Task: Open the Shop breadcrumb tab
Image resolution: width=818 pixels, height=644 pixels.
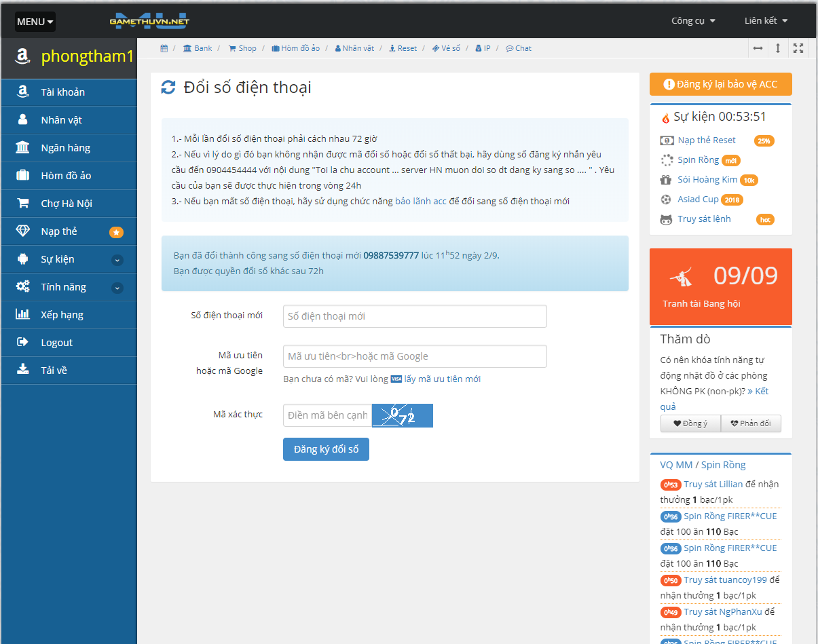Action: point(242,48)
